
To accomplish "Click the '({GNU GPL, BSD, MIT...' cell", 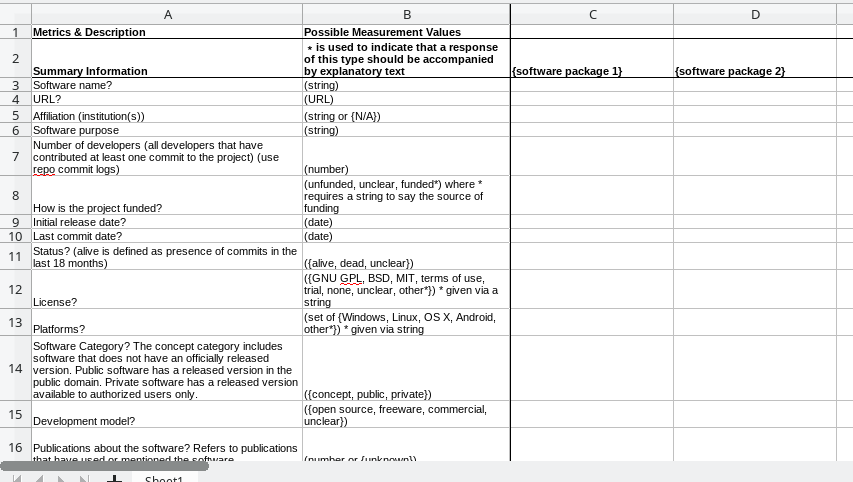I will [x=406, y=289].
